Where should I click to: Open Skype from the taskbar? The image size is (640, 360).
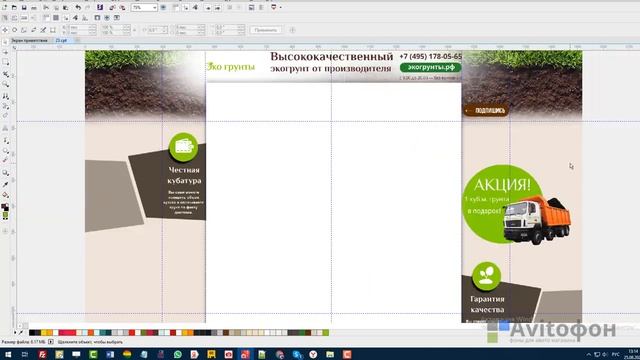point(297,354)
